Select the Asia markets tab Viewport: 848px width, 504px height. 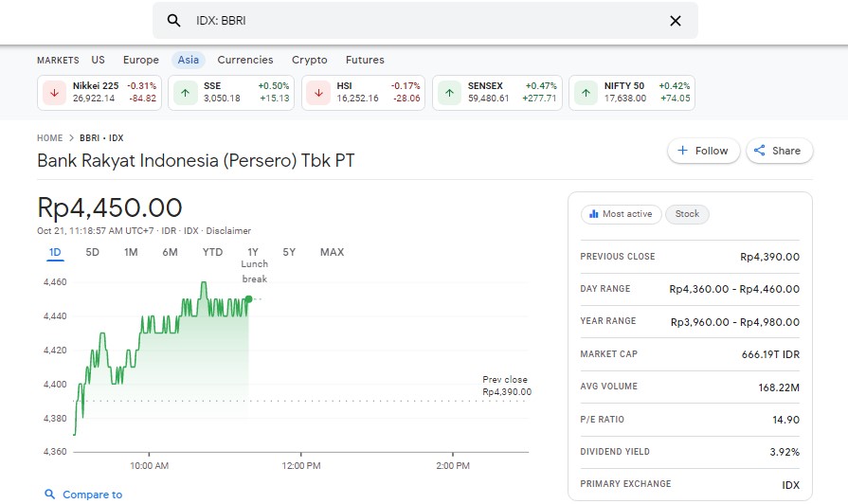[189, 60]
